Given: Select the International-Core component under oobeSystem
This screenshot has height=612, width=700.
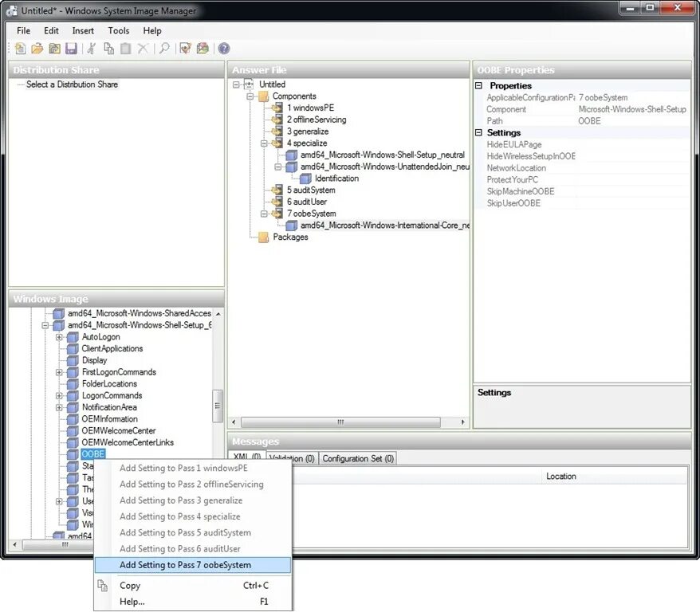Looking at the screenshot, I should [x=385, y=226].
